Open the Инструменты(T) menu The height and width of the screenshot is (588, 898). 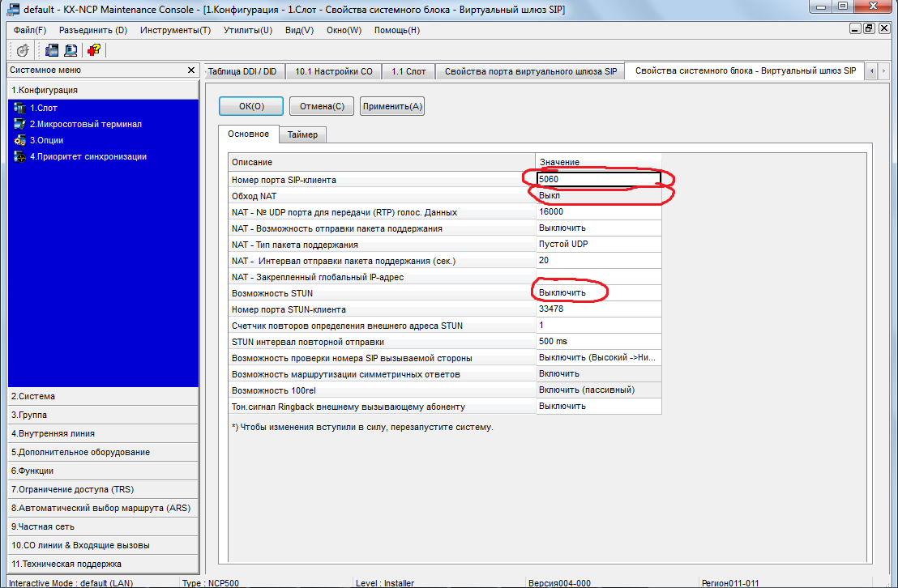point(175,30)
